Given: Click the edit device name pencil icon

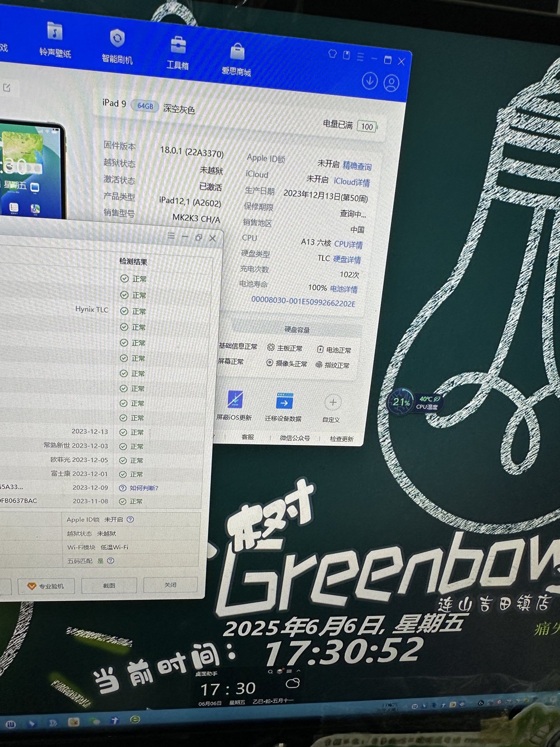Looking at the screenshot, I should (x=7, y=88).
